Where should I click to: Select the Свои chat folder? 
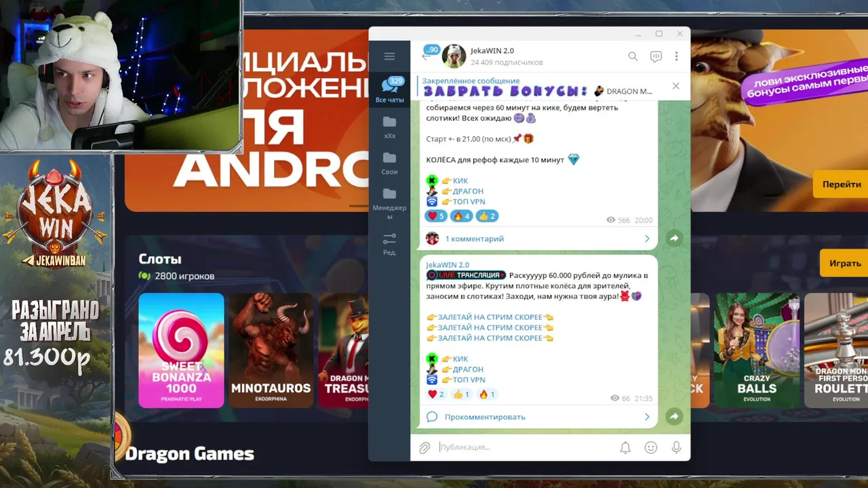(389, 163)
